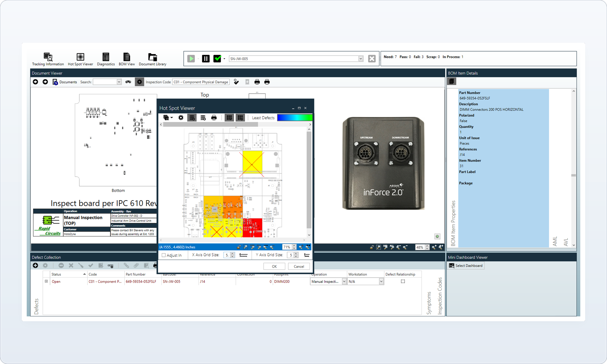The width and height of the screenshot is (607, 364).
Task: Zoom to fit all in Hot Spot Viewer
Action: pos(259,247)
